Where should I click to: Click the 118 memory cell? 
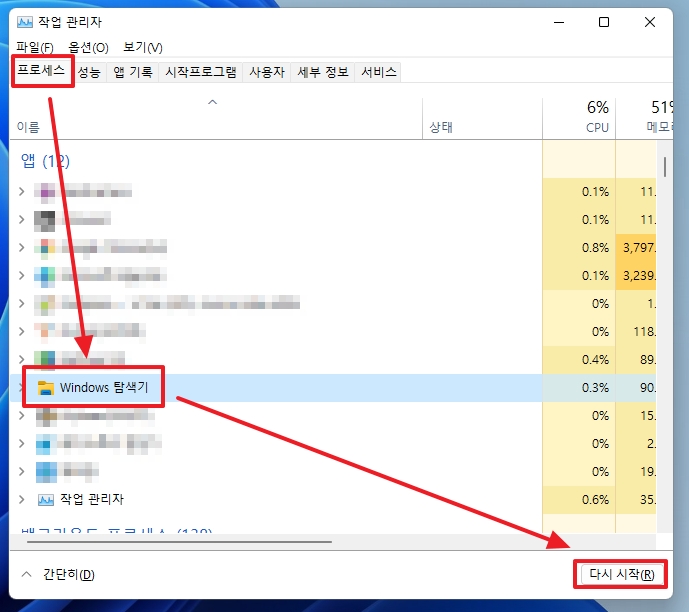point(636,332)
